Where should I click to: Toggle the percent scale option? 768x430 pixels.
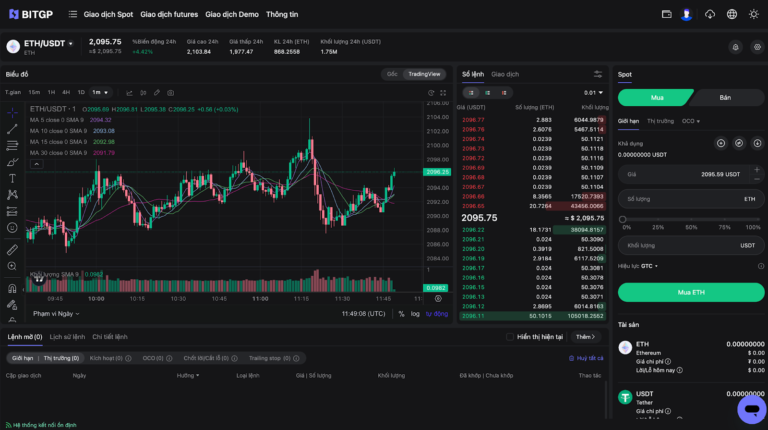[401, 314]
